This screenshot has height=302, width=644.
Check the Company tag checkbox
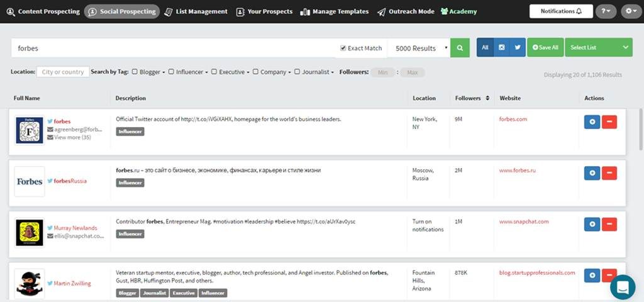255,72
